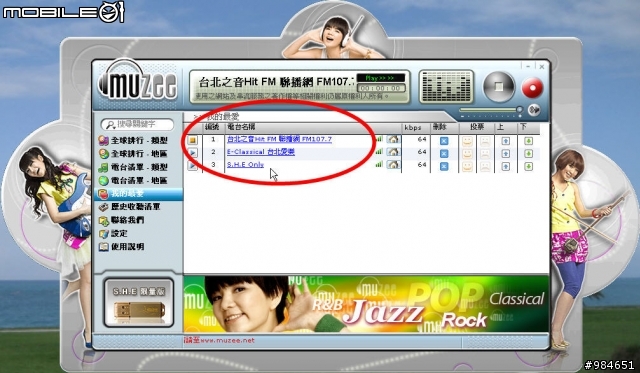Move Hit FM station up
Image resolution: width=640 pixels, height=373 pixels.
coord(506,141)
